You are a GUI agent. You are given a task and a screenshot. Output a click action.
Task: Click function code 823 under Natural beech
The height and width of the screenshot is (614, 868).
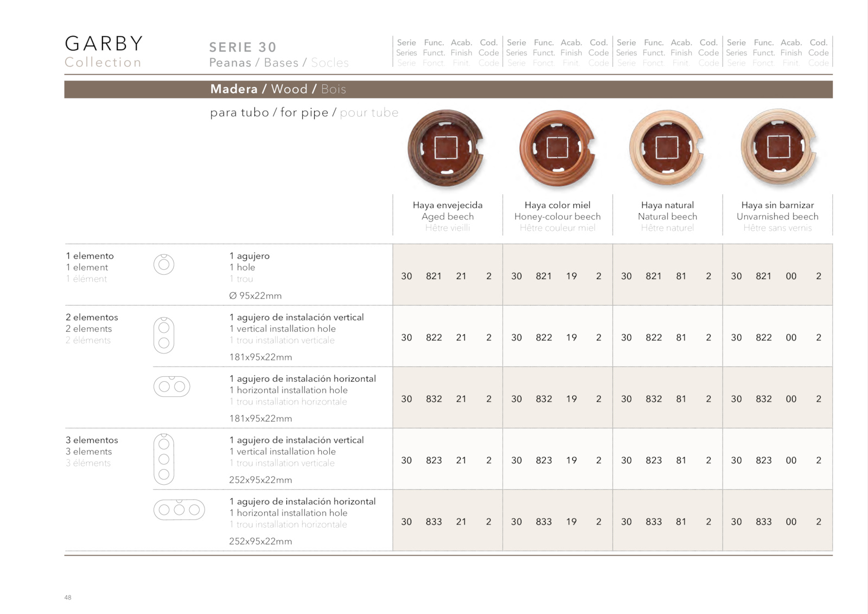point(653,460)
